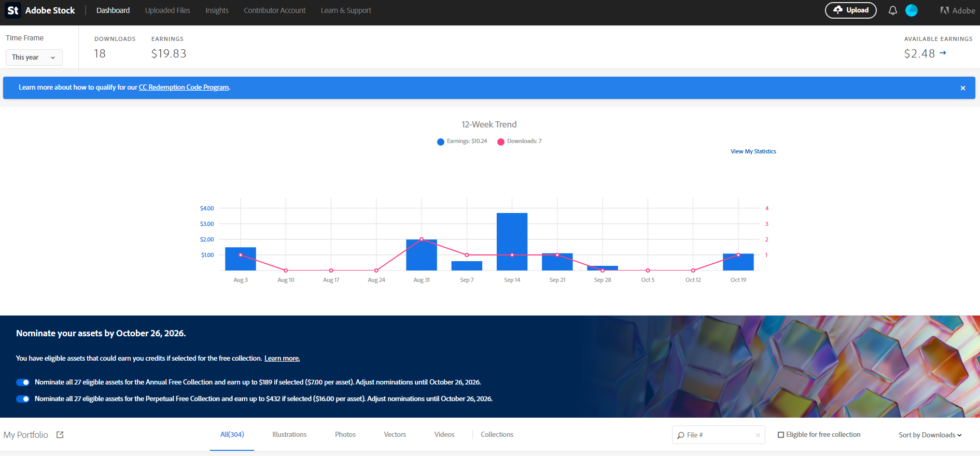The height and width of the screenshot is (456, 980).
Task: Select the All(304) portfolio tab
Action: tap(232, 435)
